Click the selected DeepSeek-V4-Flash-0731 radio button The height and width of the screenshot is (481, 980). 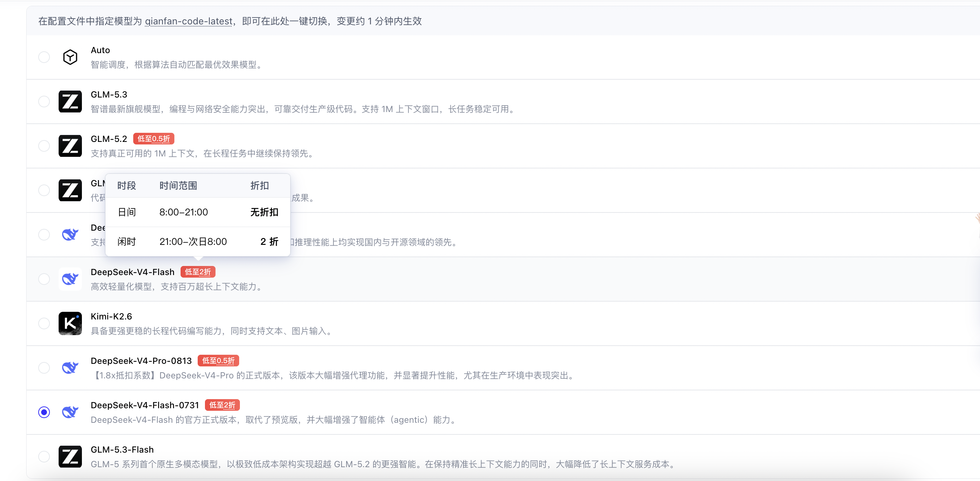tap(44, 412)
